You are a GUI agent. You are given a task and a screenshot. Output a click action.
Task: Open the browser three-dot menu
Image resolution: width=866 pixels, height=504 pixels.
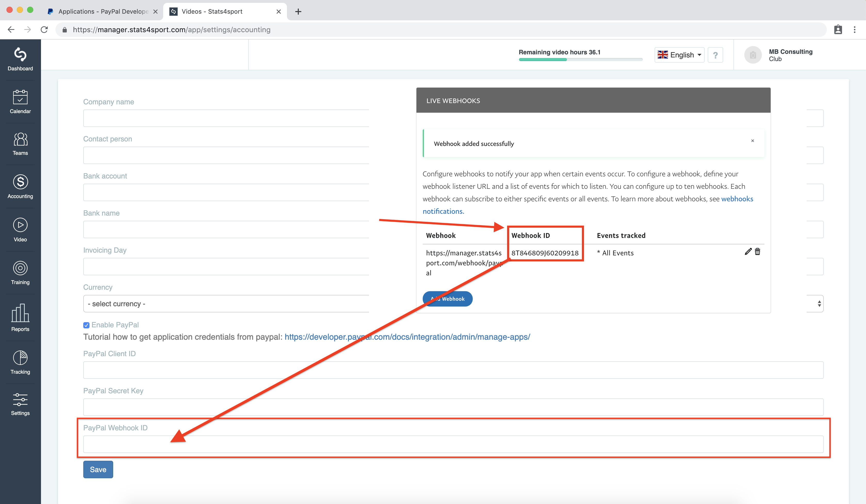pyautogui.click(x=854, y=30)
